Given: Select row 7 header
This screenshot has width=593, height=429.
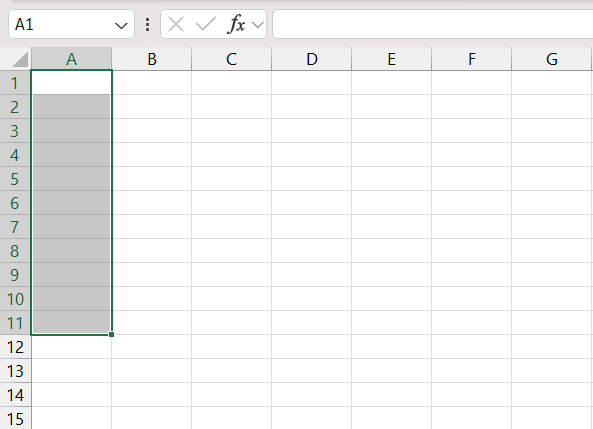Looking at the screenshot, I should click(15, 227).
